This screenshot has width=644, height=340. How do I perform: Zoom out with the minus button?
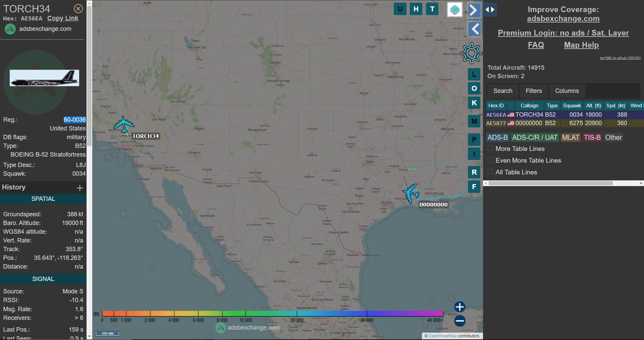point(460,321)
